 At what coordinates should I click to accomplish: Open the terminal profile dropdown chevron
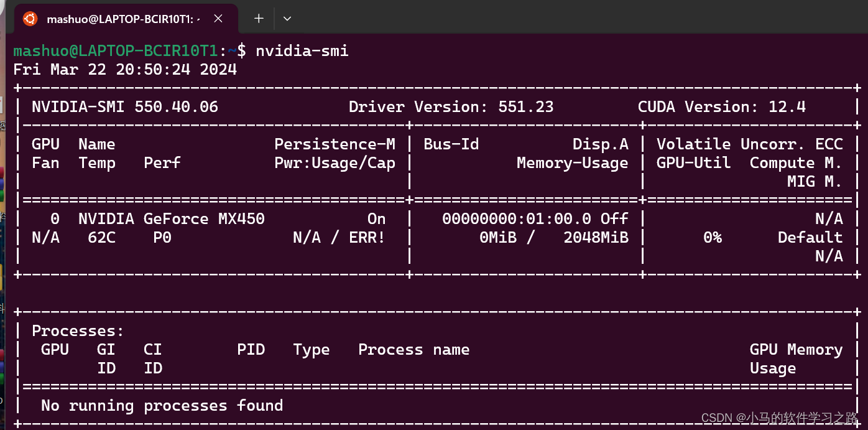[x=287, y=19]
